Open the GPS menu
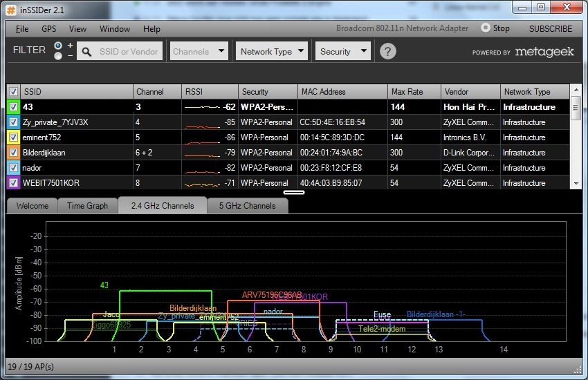Viewport: 588px width, 380px height. point(48,29)
